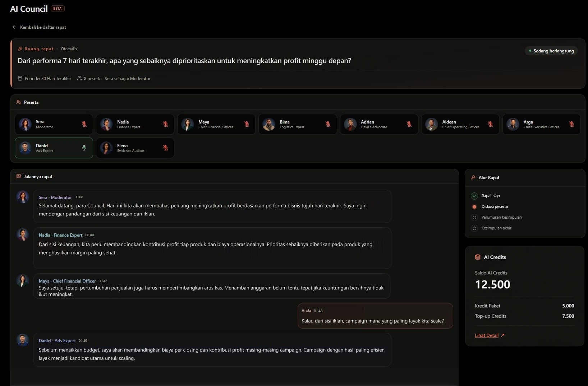Image resolution: width=588 pixels, height=386 pixels.
Task: Select Perumusan kesimpulan step circle
Action: pyautogui.click(x=474, y=217)
